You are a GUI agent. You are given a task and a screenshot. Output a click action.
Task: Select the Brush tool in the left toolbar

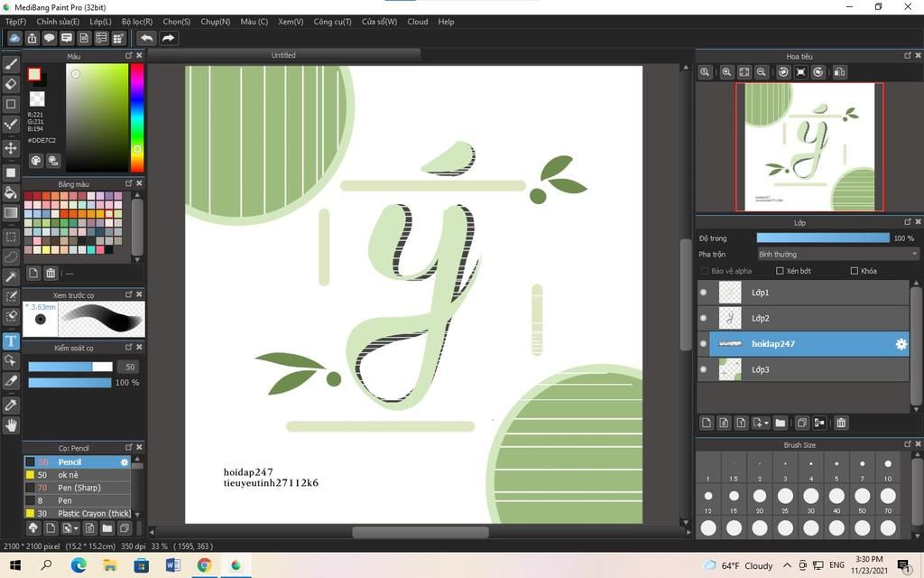pos(11,64)
